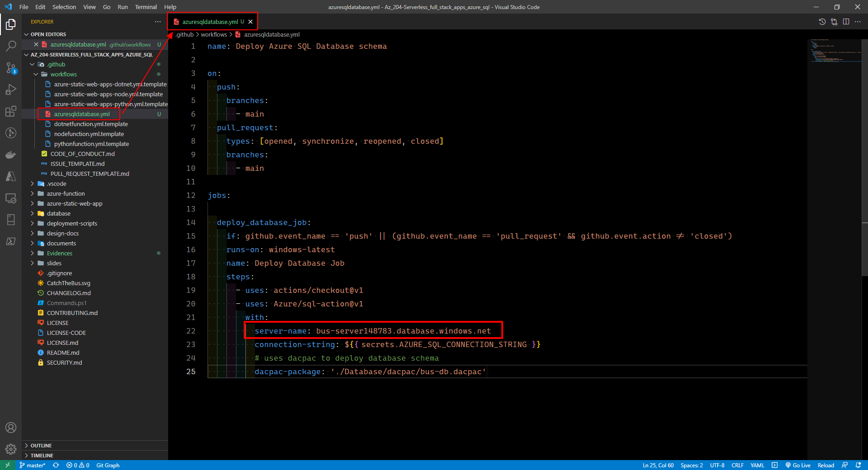Open the Terminal menu

pyautogui.click(x=146, y=7)
